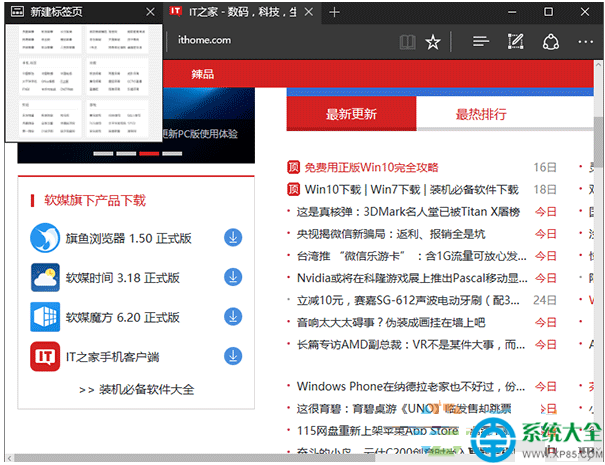Open the Hub lines icon
The height and width of the screenshot is (465, 605).
click(481, 41)
